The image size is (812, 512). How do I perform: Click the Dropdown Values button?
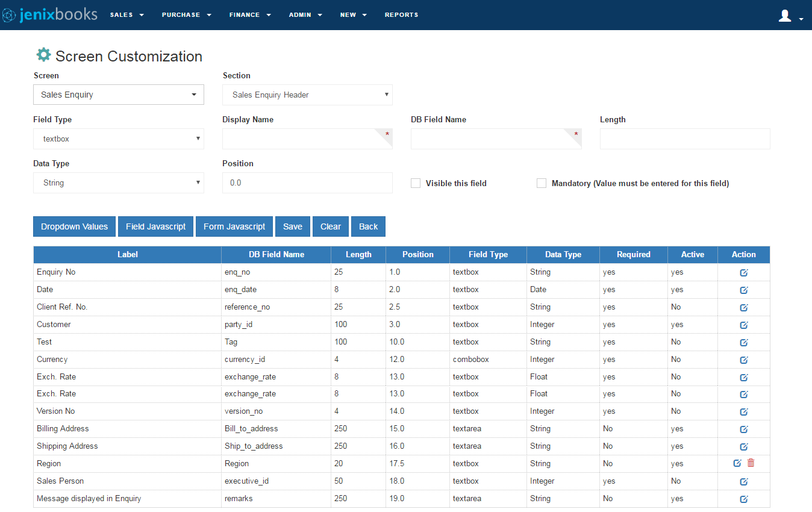coord(74,226)
